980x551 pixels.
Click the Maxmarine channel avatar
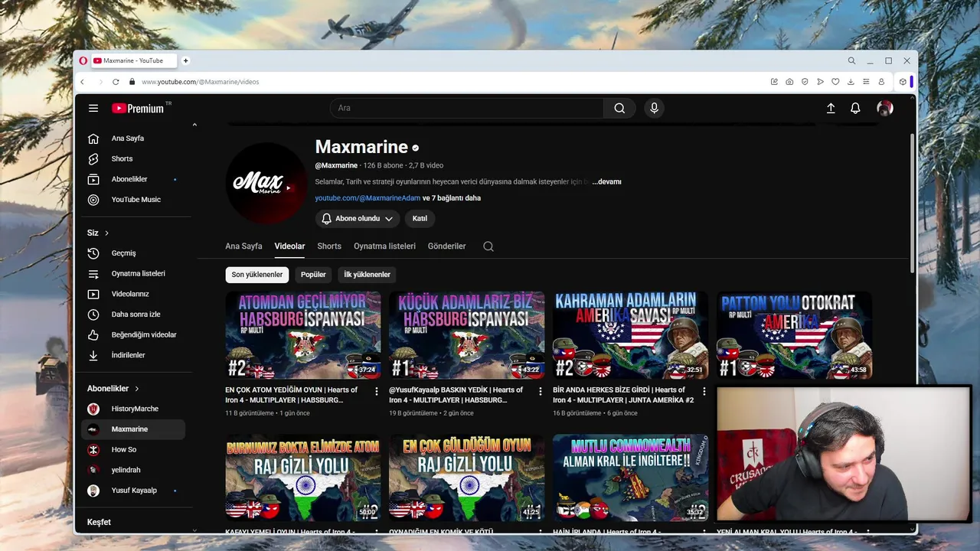click(x=266, y=184)
